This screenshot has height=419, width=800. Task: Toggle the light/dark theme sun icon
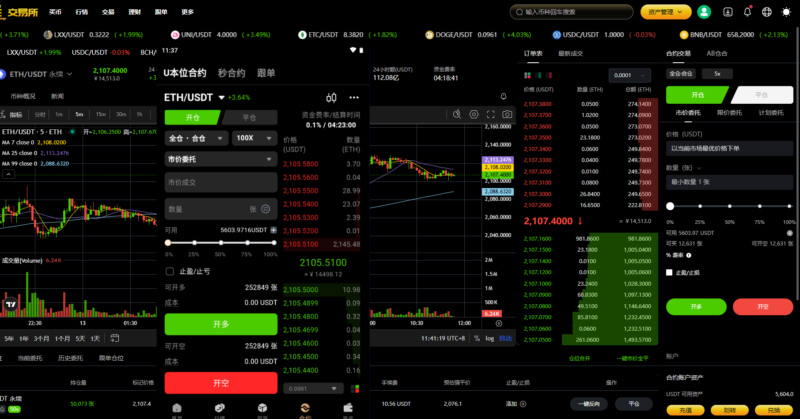tap(787, 12)
